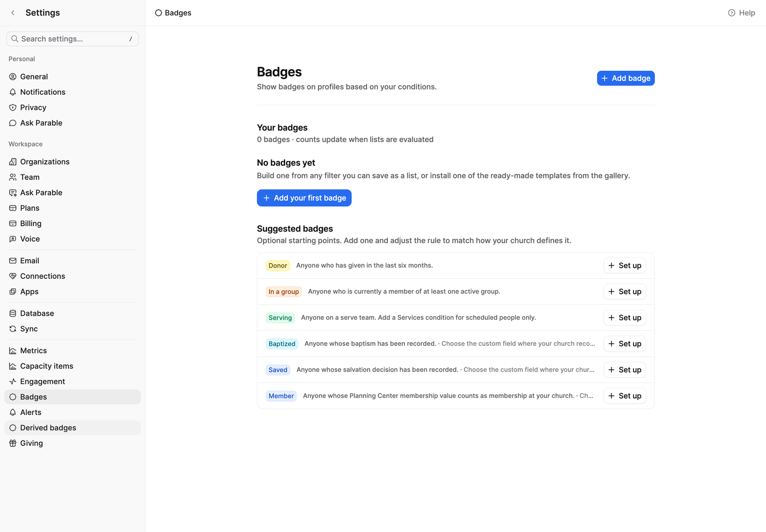
Task: Select the Privacy shield icon
Action: point(13,107)
